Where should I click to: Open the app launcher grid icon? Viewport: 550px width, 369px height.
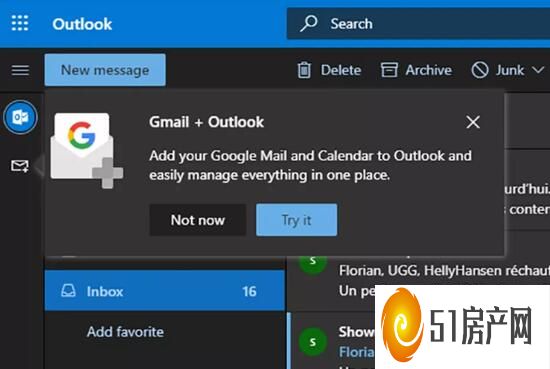tap(20, 24)
